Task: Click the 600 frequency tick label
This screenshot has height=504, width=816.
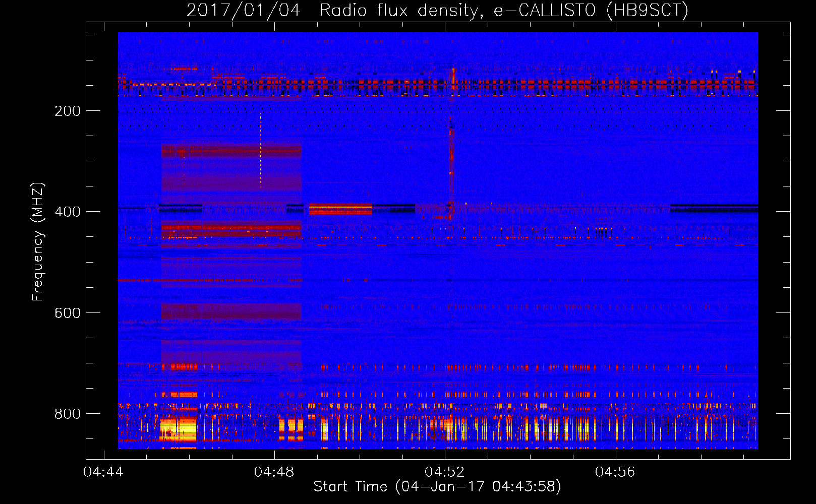Action: pos(68,313)
